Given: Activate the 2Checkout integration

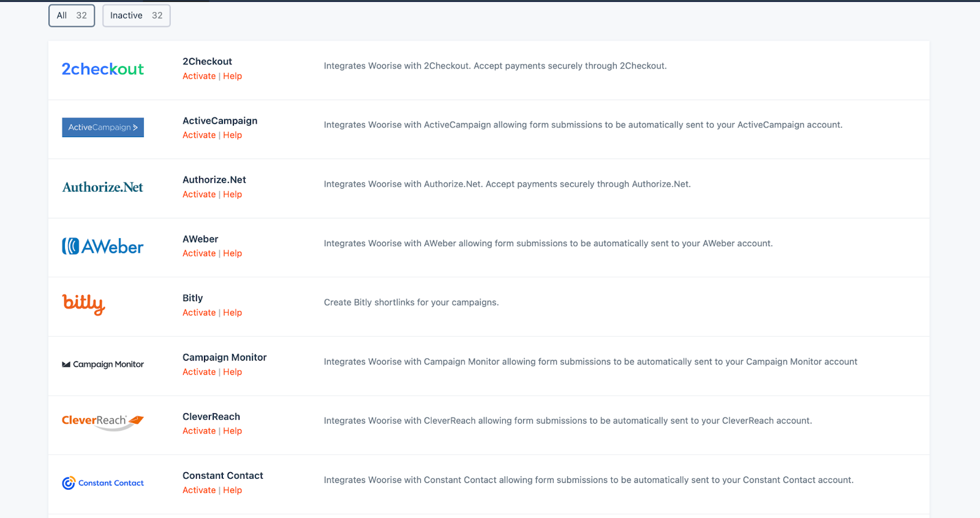Looking at the screenshot, I should click(199, 76).
